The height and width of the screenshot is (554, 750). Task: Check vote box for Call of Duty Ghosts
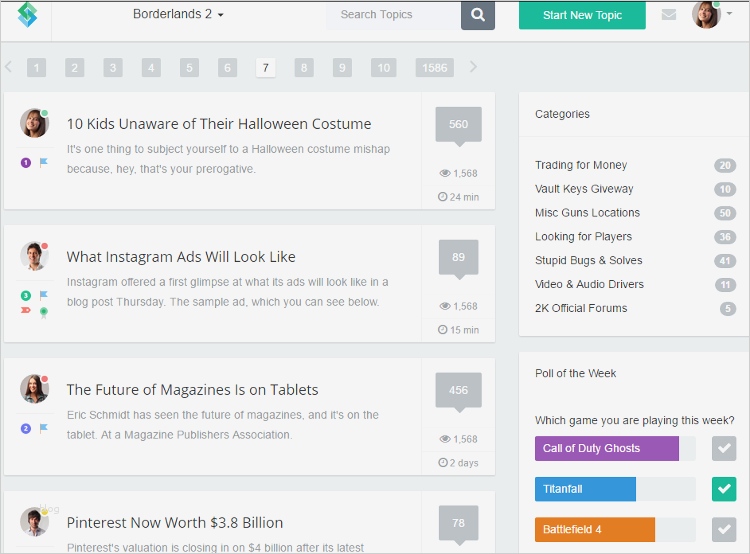point(724,448)
